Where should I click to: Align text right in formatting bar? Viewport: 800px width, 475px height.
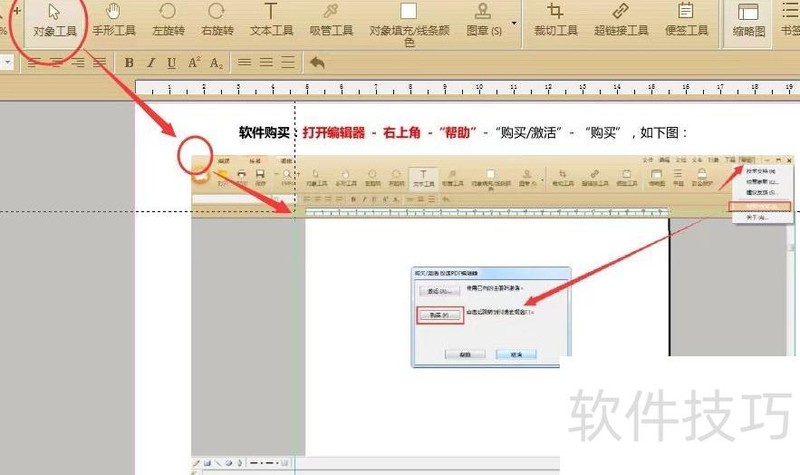(78, 63)
